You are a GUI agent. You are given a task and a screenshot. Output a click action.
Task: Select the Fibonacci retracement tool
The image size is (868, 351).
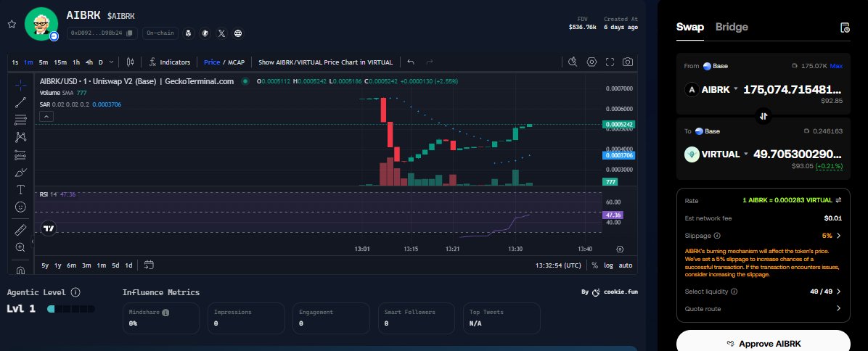pyautogui.click(x=20, y=120)
